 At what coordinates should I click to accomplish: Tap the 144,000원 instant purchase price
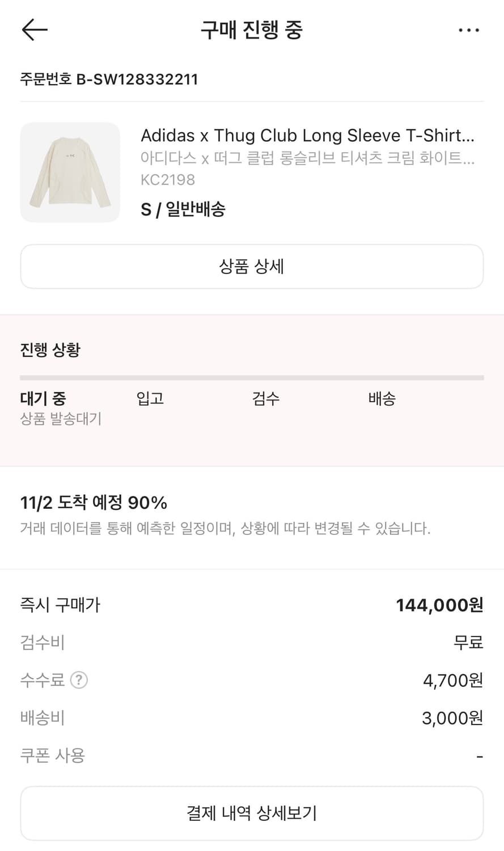click(439, 605)
